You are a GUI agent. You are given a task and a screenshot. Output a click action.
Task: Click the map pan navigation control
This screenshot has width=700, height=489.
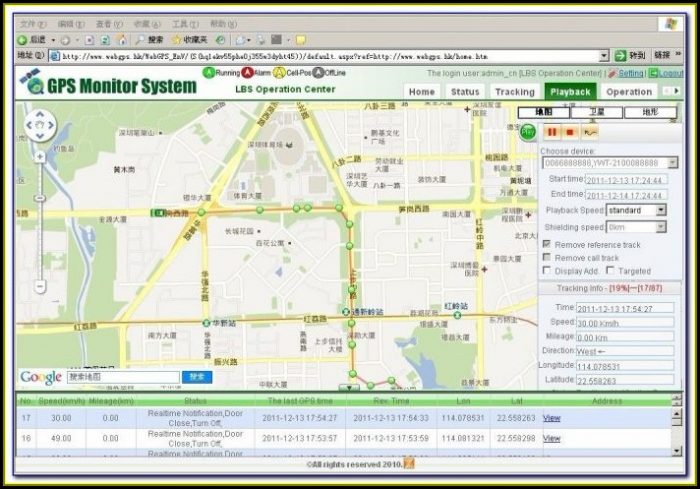click(x=39, y=126)
